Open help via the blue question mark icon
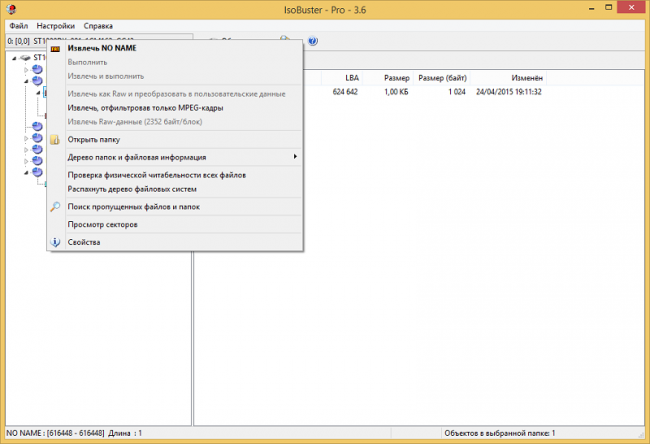 click(x=313, y=41)
